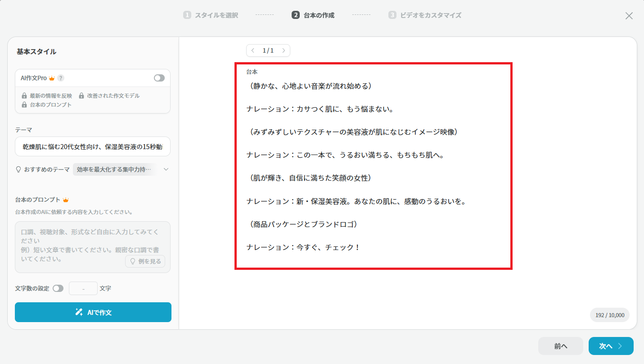
Task: Close the script creation dialog
Action: (x=629, y=16)
